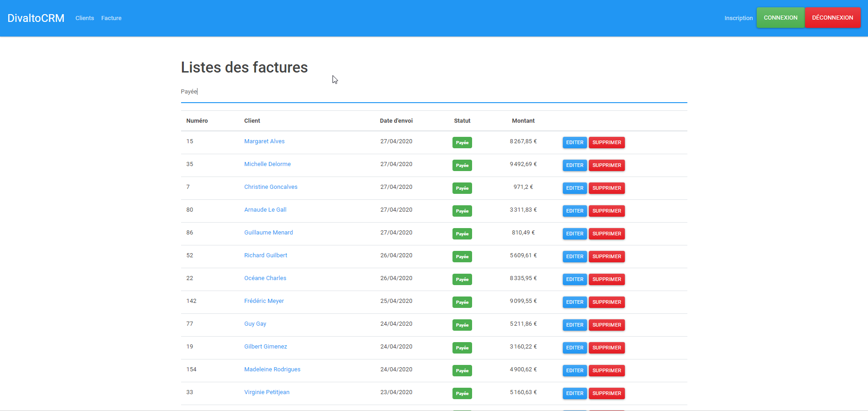
Task: Open client Arnaude Le Gall
Action: click(265, 210)
